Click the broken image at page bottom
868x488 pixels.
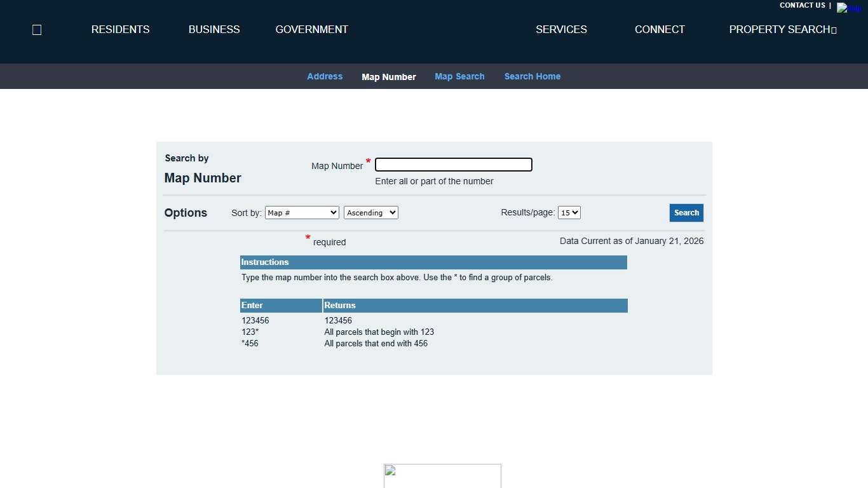tap(442, 475)
